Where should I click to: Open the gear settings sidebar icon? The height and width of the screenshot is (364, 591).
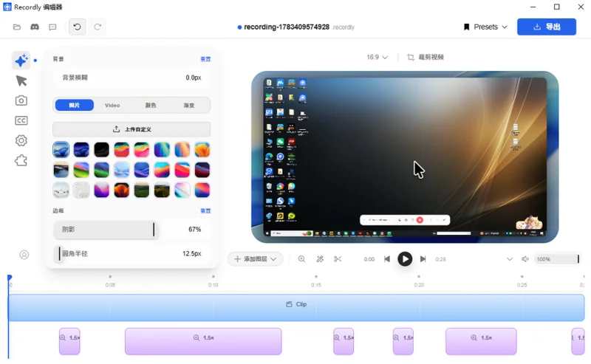click(x=21, y=140)
